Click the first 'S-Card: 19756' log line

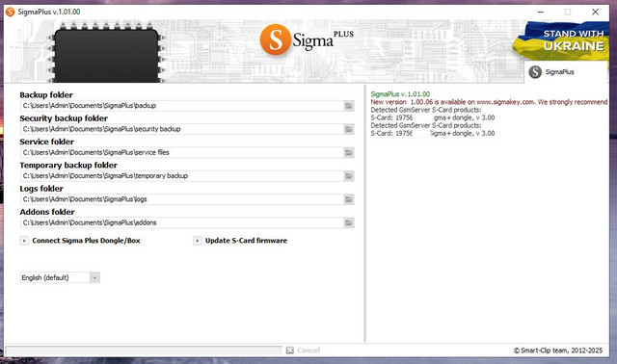[433, 117]
